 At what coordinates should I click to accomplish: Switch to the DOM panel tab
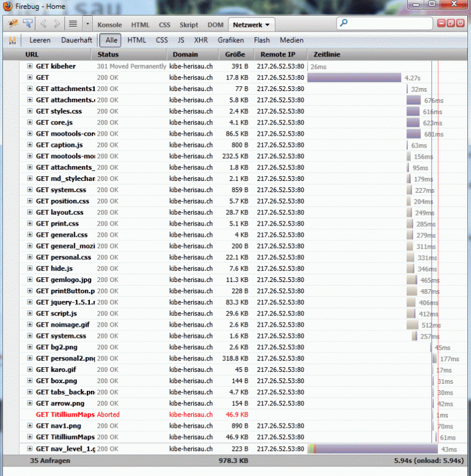click(215, 25)
